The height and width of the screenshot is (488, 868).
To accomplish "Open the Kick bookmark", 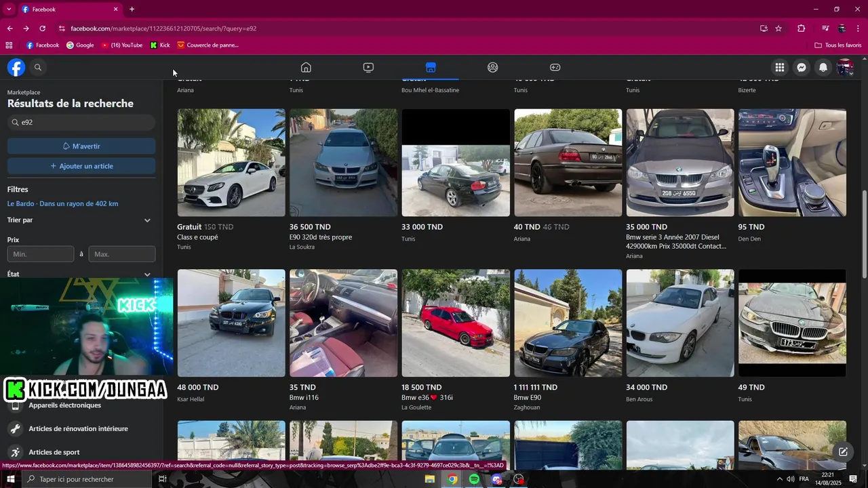I will 160,45.
